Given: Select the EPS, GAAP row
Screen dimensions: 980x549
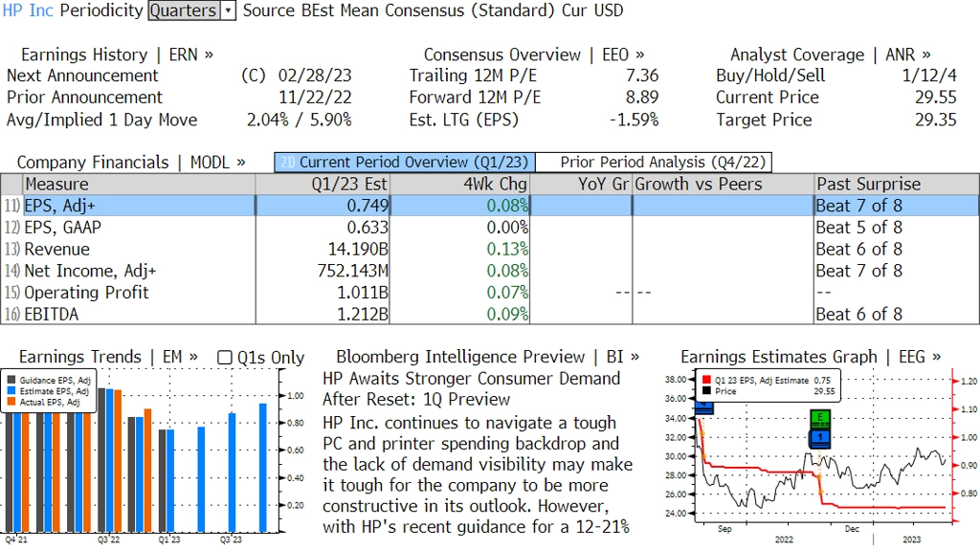Looking at the screenshot, I should (x=490, y=228).
